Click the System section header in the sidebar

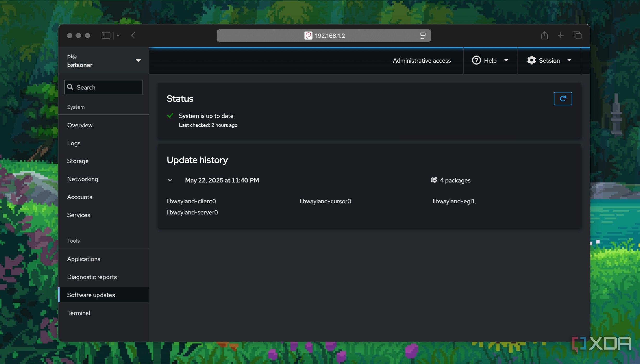pos(76,107)
